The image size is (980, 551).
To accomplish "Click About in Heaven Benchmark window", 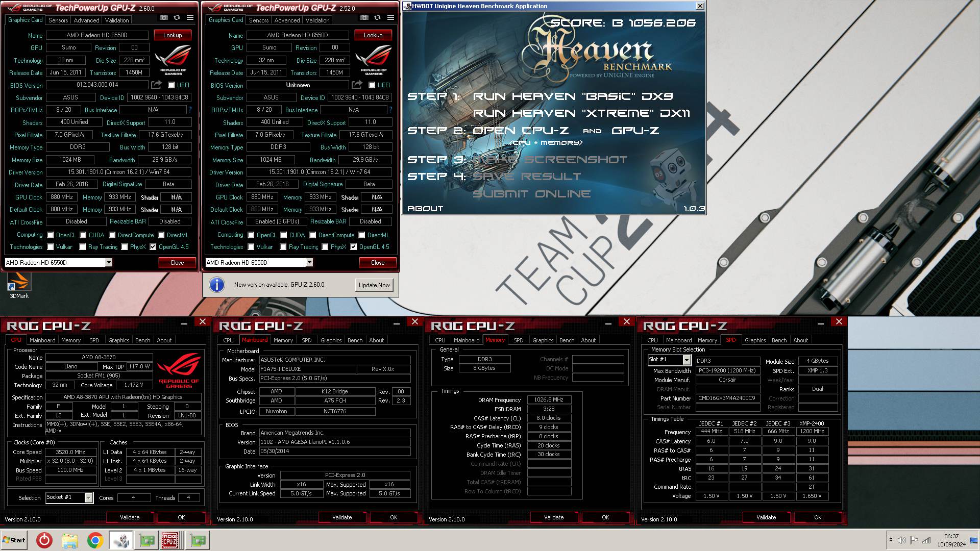I will point(425,209).
